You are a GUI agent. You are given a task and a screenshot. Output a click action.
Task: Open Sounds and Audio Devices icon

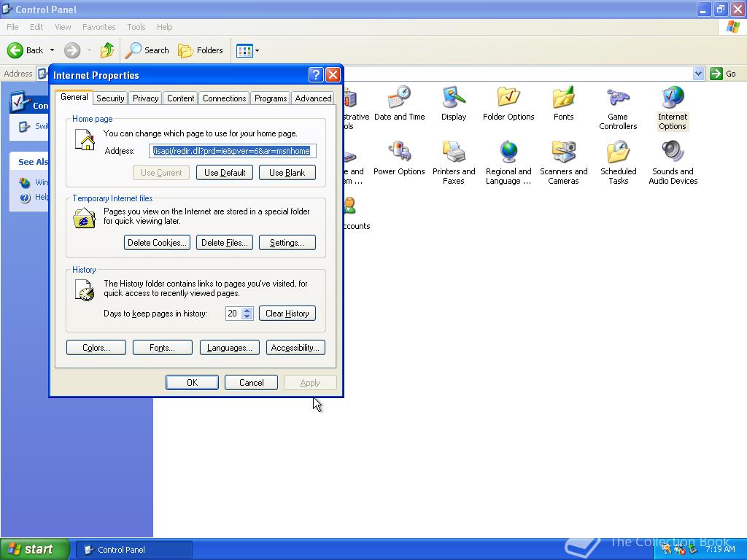[673, 163]
